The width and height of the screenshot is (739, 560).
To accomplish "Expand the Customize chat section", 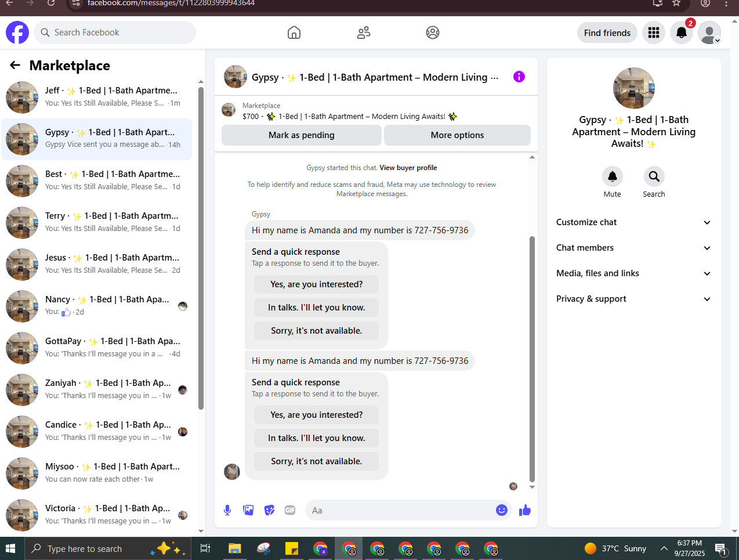I will (633, 222).
